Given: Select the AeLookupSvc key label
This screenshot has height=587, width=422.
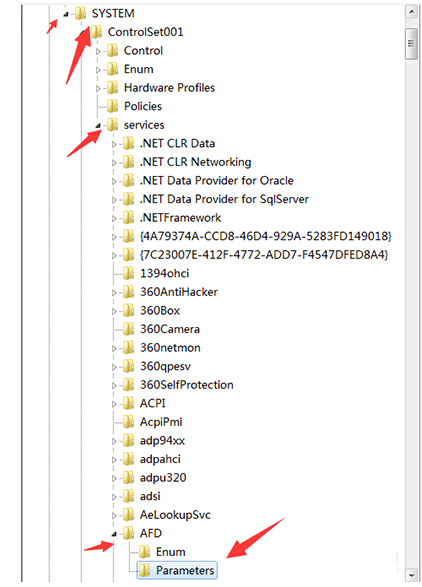Looking at the screenshot, I should pyautogui.click(x=175, y=514).
